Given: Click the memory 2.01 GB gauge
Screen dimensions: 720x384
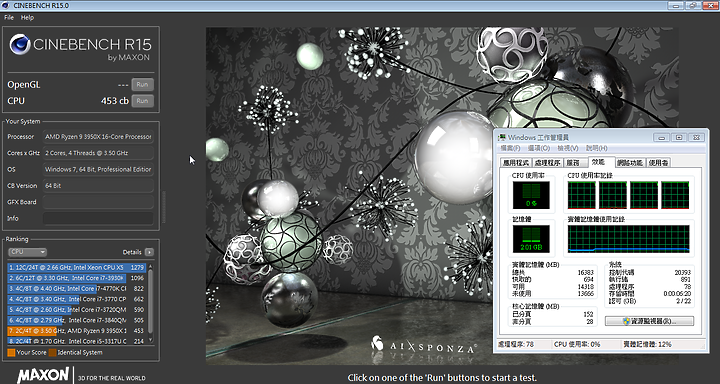Looking at the screenshot, I should [531, 239].
